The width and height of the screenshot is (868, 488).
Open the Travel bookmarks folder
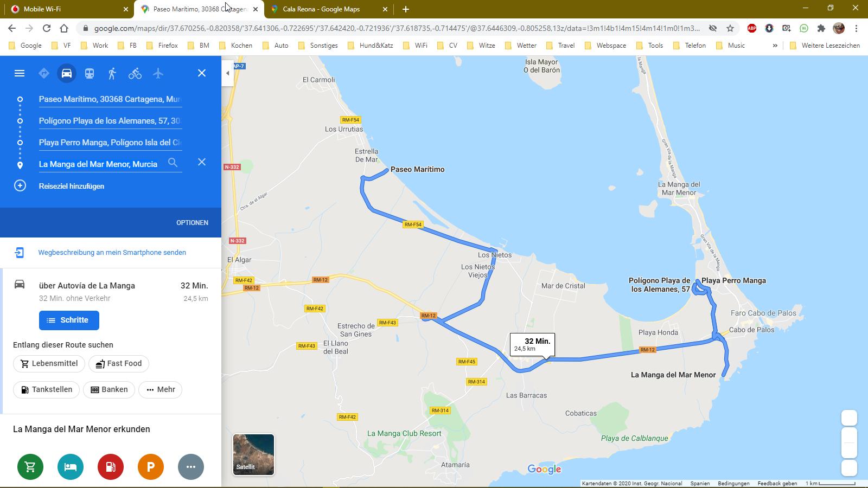tap(560, 46)
